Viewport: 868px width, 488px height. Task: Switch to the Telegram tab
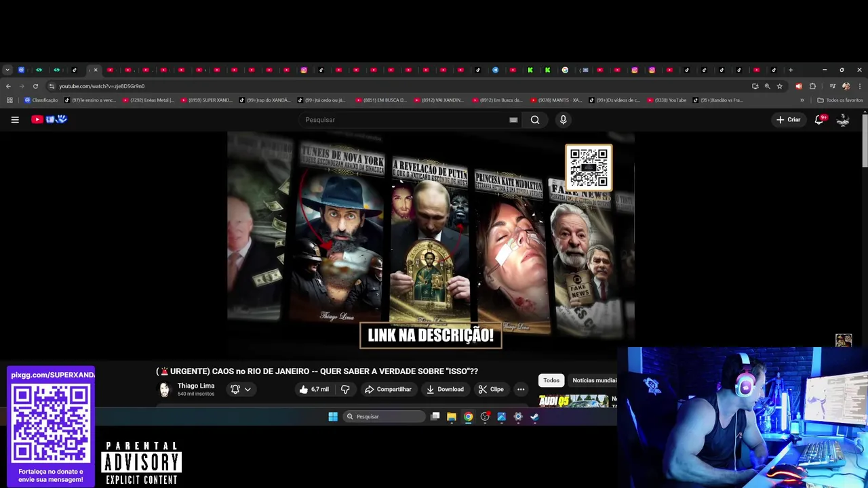tap(495, 70)
